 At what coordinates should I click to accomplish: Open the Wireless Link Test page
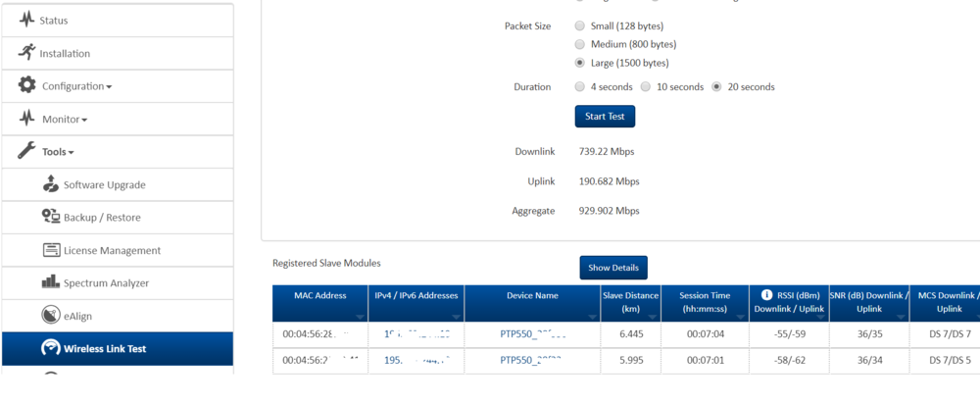point(104,348)
